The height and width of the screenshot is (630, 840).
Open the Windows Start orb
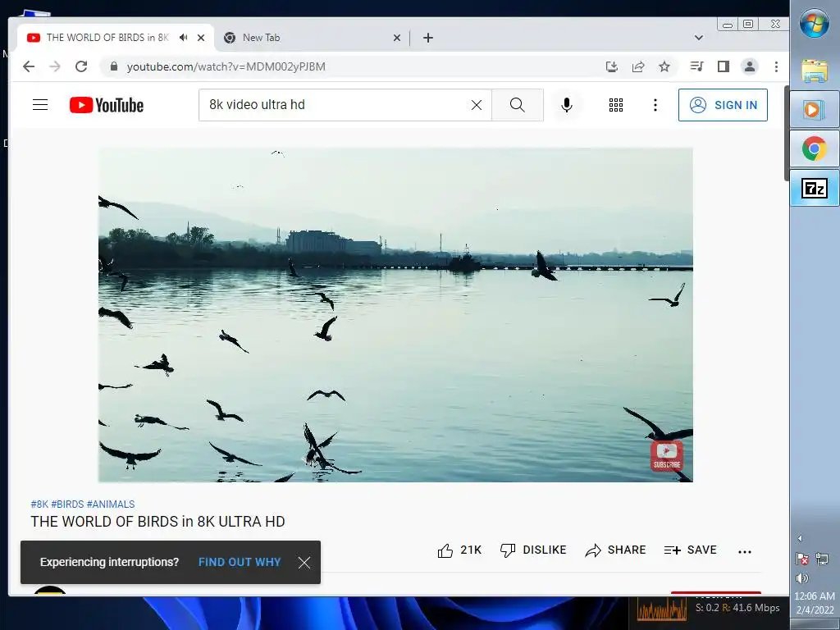(x=815, y=24)
